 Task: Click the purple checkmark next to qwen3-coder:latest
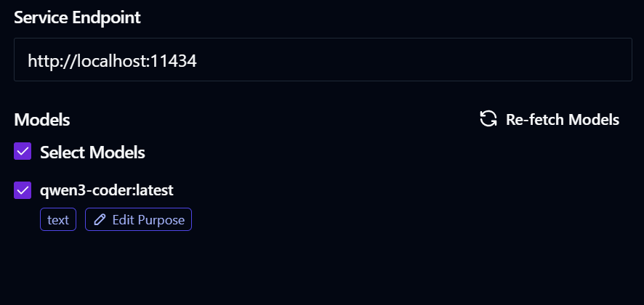(x=23, y=190)
